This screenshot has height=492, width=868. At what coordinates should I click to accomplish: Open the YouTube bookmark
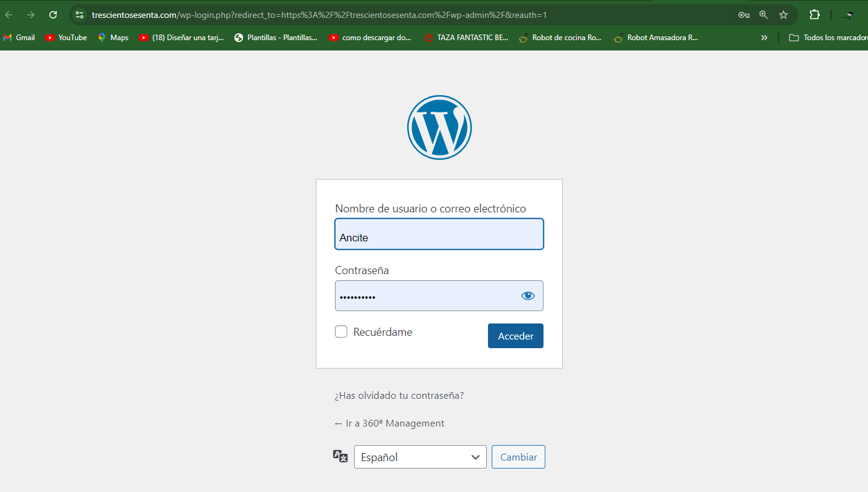pos(67,38)
